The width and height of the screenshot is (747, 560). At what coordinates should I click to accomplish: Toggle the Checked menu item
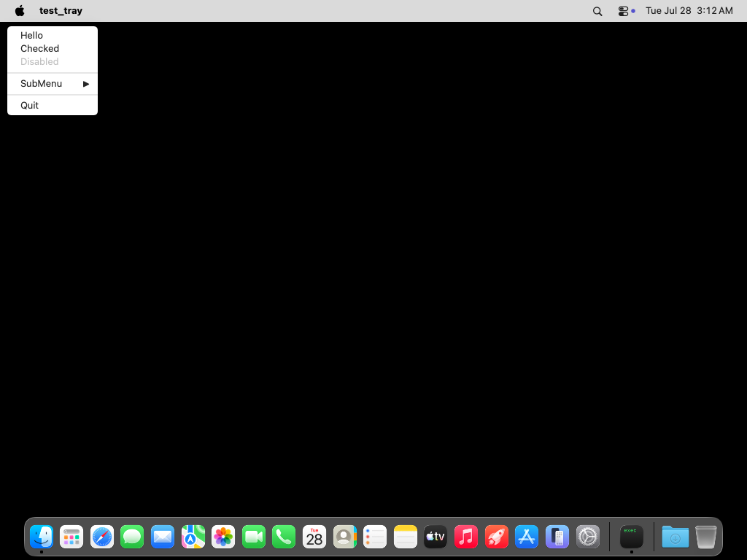53,49
